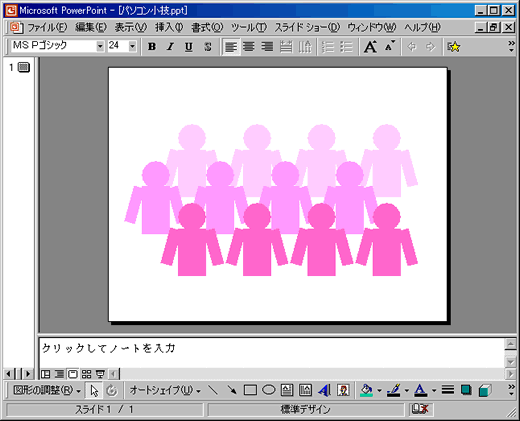Switch to normal view icon
The width and height of the screenshot is (520, 421).
45,374
